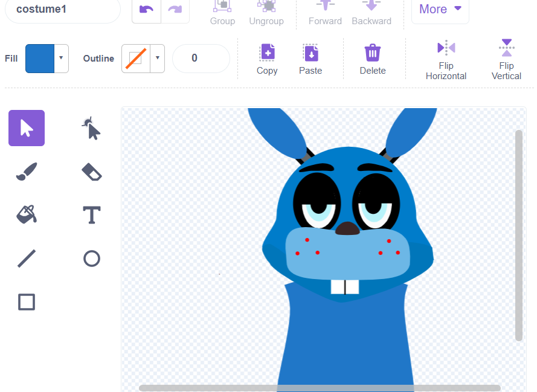Edit the outline width value field
Screen dimensions: 537x392
point(201,58)
